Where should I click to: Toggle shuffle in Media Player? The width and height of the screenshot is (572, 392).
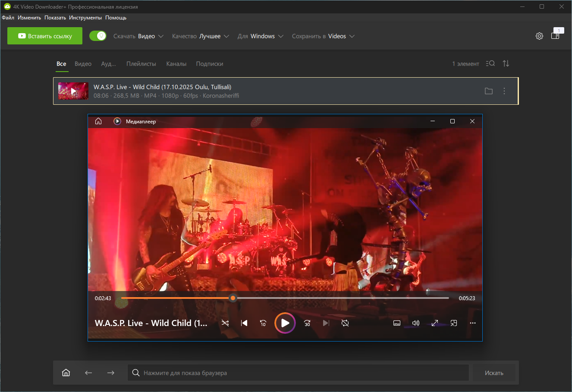[225, 323]
